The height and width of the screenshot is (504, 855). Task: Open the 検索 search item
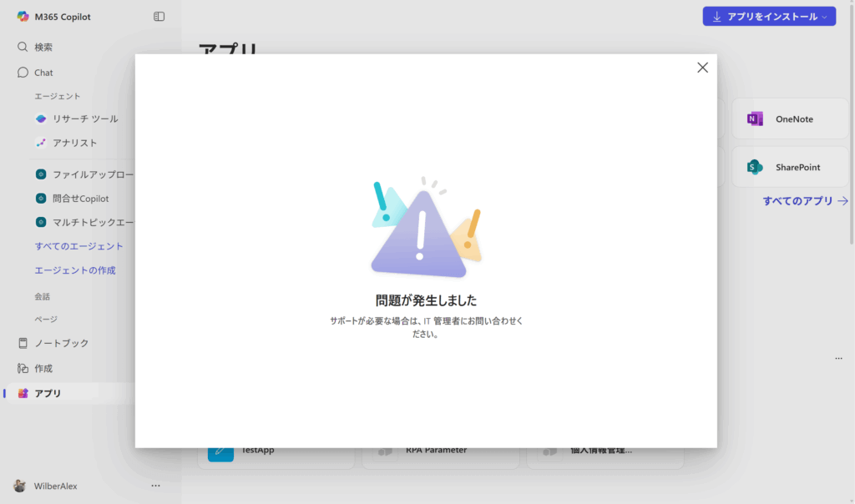pyautogui.click(x=43, y=48)
